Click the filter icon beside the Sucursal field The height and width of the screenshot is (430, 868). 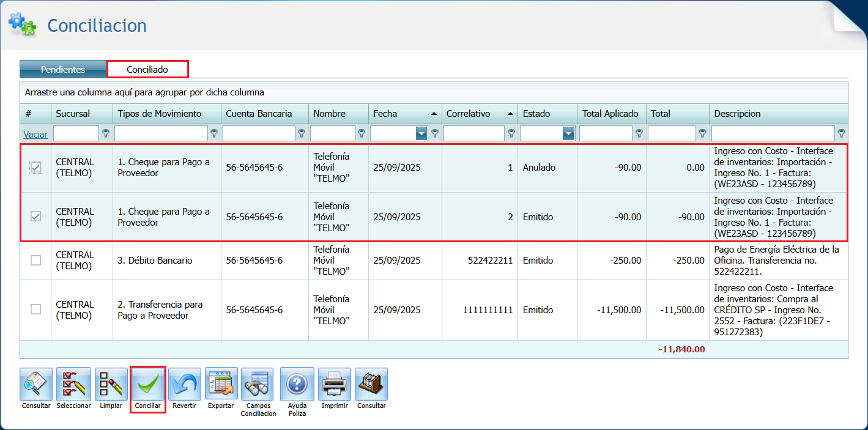tap(106, 133)
